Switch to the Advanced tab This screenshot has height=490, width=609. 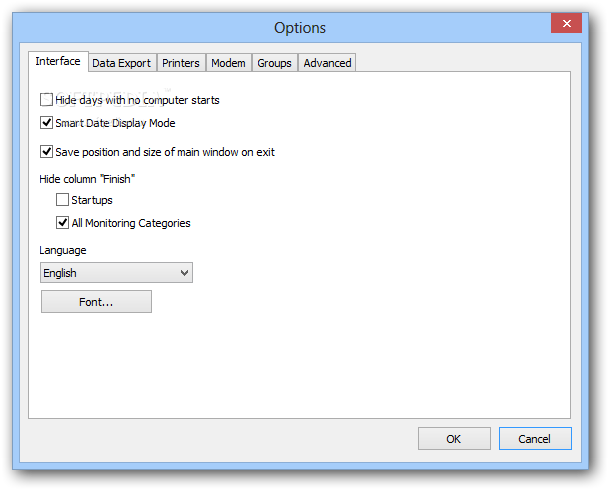coord(327,63)
